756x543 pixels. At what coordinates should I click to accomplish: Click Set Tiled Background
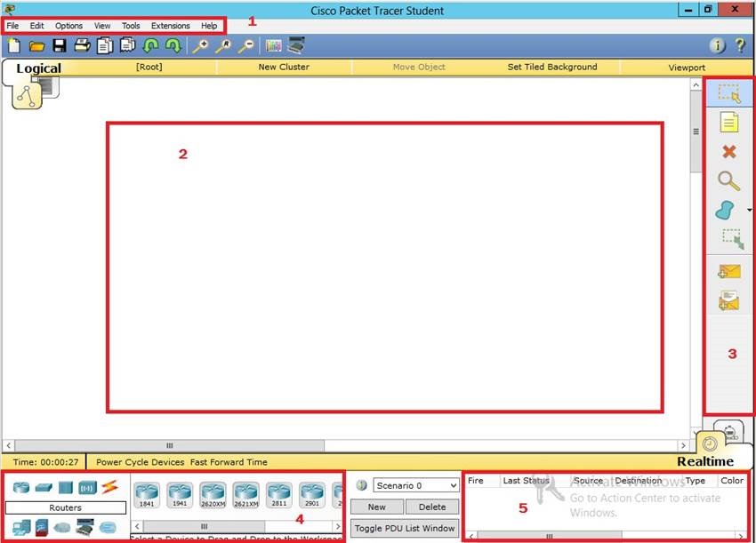pos(552,67)
